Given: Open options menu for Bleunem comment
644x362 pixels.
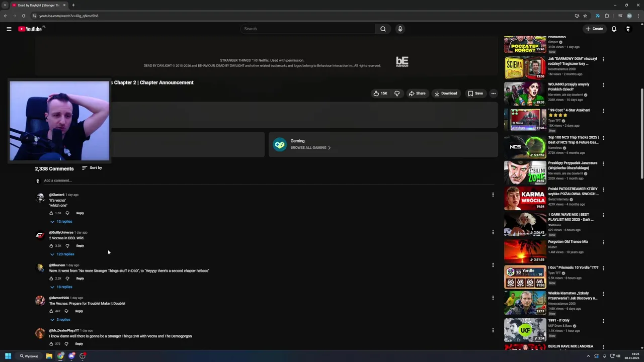Looking at the screenshot, I should (493, 265).
